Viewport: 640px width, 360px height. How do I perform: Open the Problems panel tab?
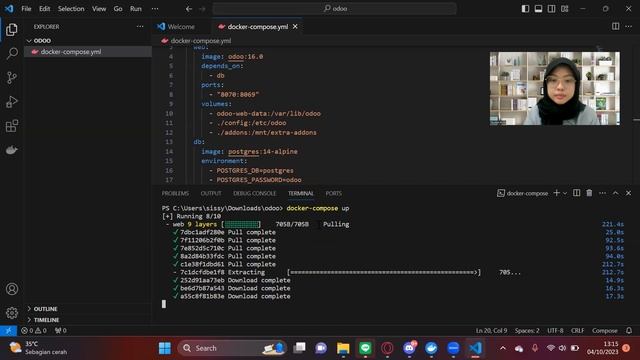point(175,193)
